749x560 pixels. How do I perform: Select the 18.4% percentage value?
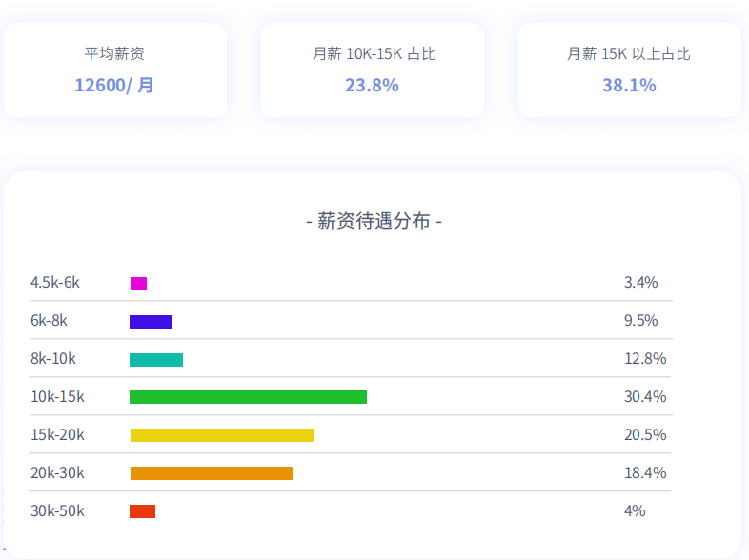coord(645,473)
